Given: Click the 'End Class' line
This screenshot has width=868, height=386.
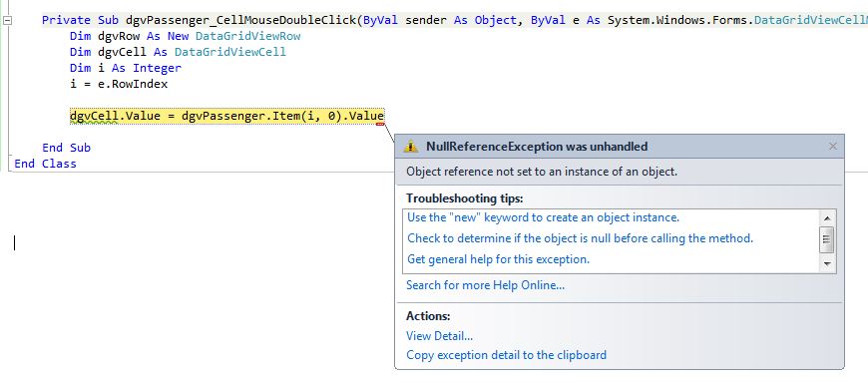Looking at the screenshot, I should pos(45,164).
